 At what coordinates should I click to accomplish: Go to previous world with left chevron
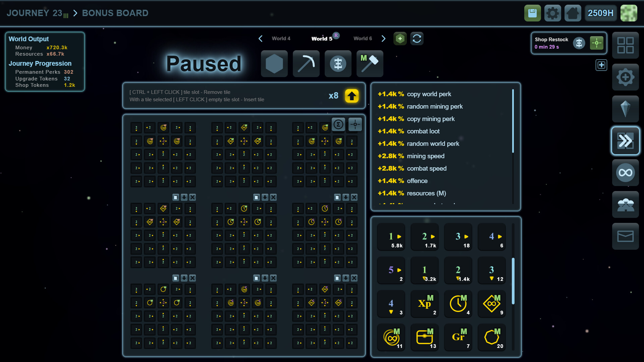coord(261,39)
